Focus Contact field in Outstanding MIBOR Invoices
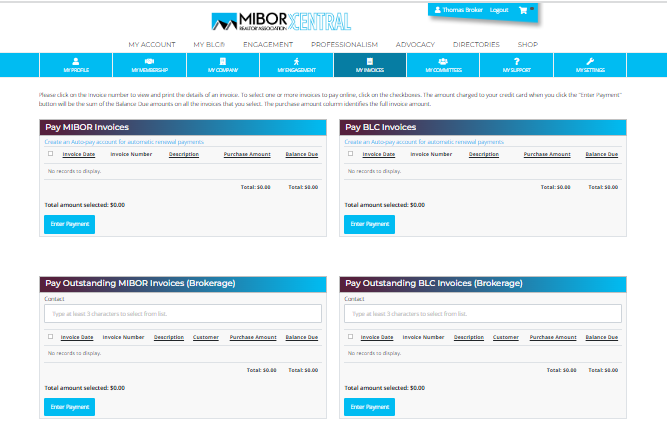This screenshot has height=442, width=667. point(183,314)
